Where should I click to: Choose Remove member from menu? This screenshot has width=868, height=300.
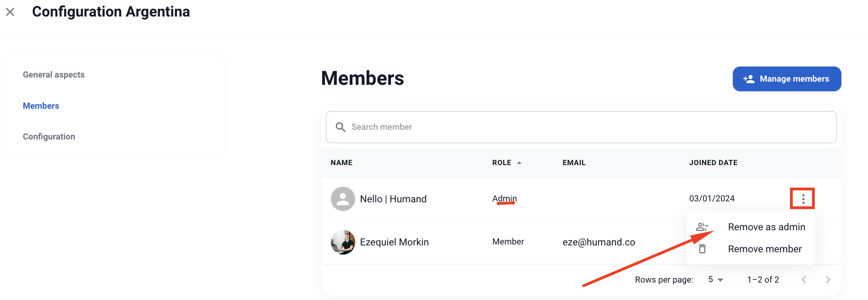764,249
